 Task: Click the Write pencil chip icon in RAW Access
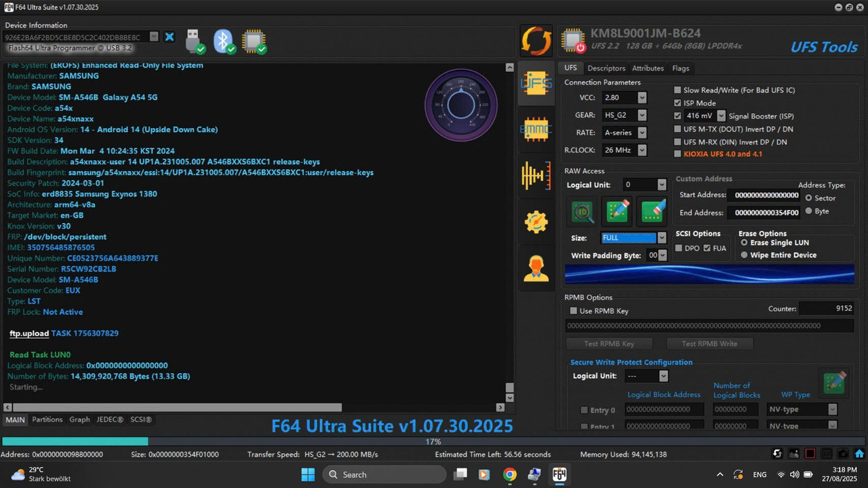click(617, 211)
